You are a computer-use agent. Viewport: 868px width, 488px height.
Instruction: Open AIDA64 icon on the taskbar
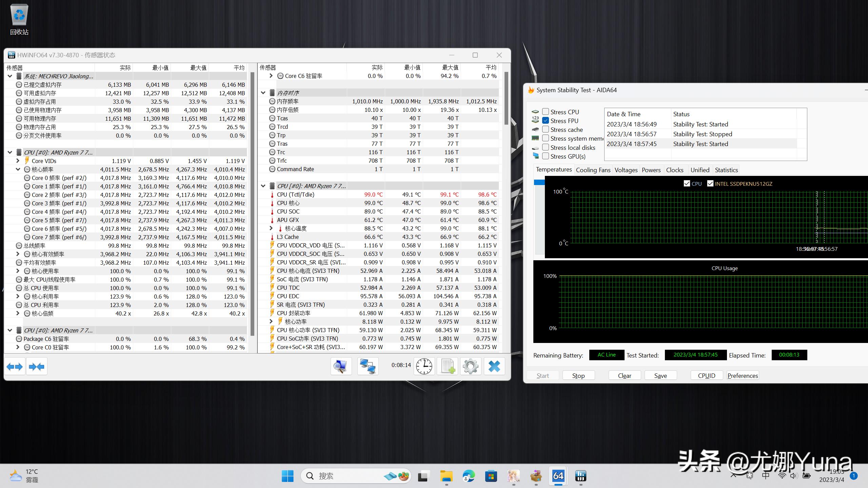[558, 476]
